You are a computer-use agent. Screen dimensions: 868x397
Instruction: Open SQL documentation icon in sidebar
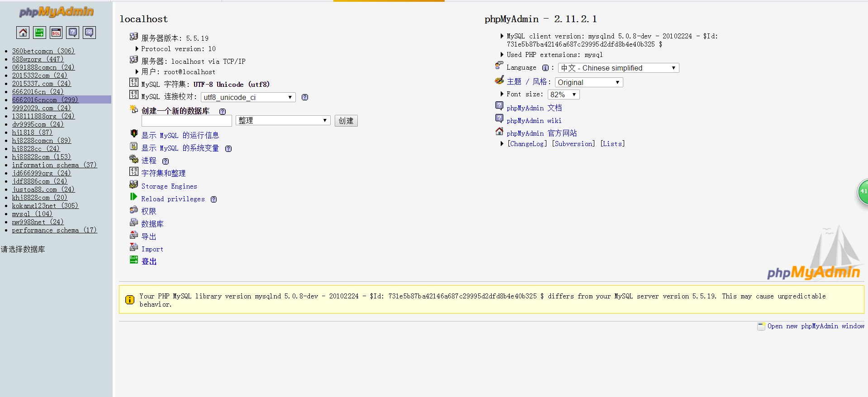[x=89, y=33]
